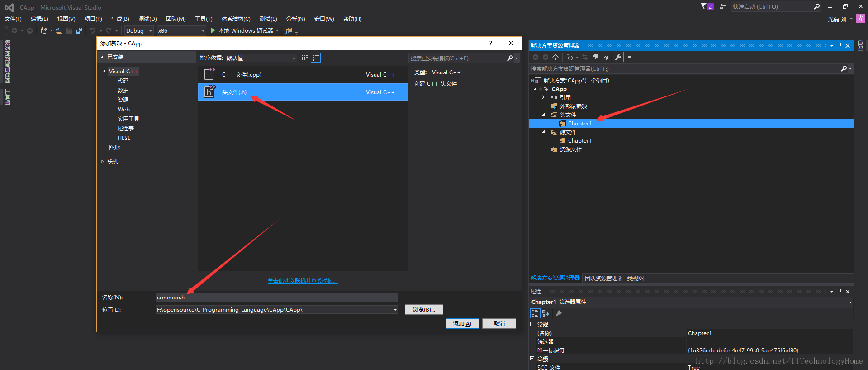The width and height of the screenshot is (868, 370).
Task: Pin the Properties panel
Action: click(840, 291)
